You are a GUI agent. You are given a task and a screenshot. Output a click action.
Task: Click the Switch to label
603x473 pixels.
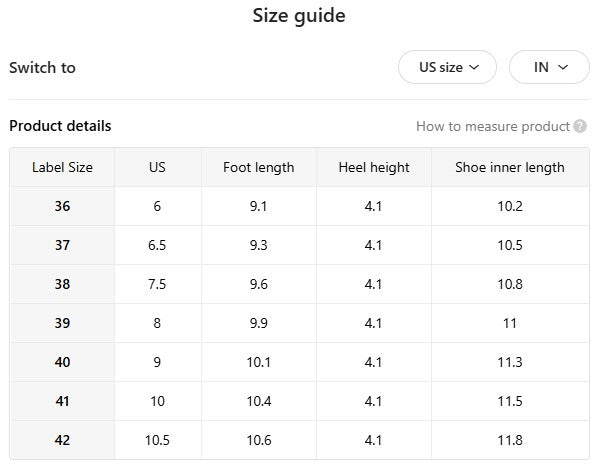click(x=42, y=68)
